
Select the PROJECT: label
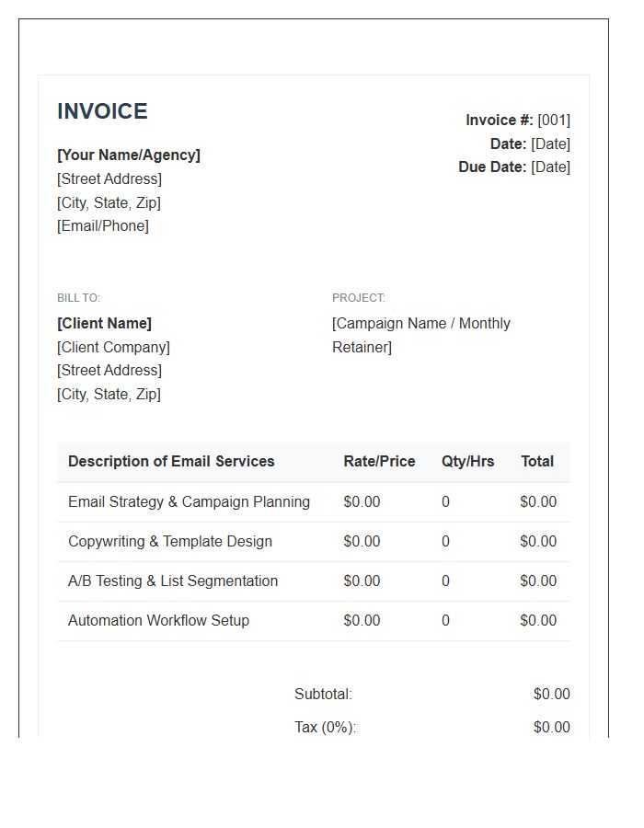[x=359, y=298]
